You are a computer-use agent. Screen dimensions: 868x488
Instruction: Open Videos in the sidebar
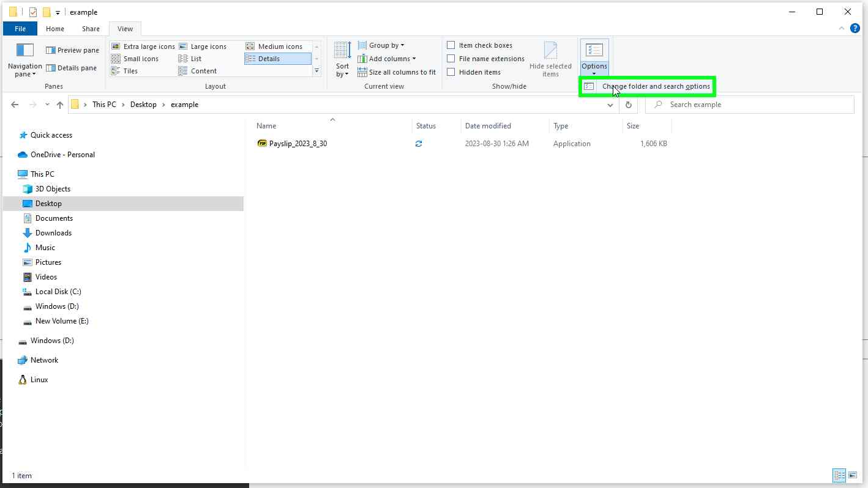point(46,277)
